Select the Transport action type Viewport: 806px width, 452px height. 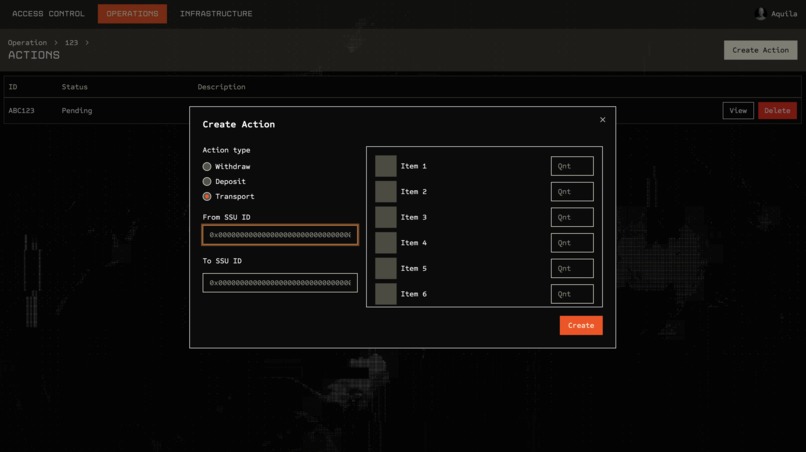(207, 196)
